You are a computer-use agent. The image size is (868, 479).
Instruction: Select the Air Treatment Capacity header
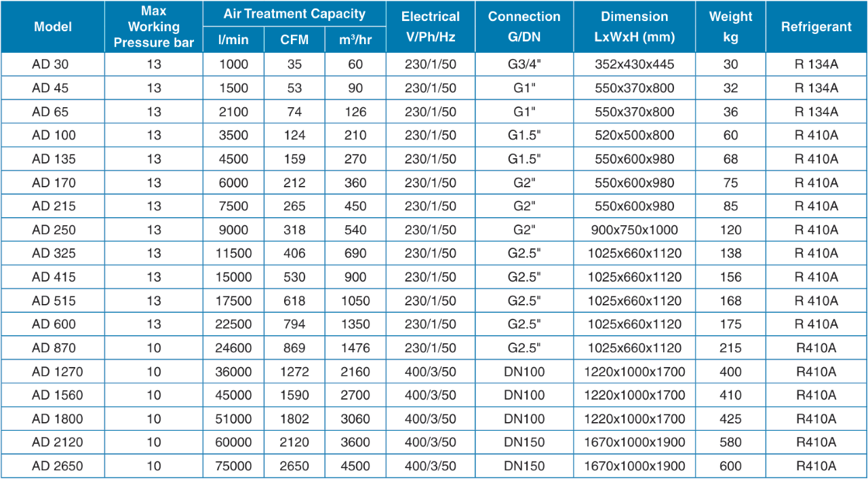click(x=294, y=14)
